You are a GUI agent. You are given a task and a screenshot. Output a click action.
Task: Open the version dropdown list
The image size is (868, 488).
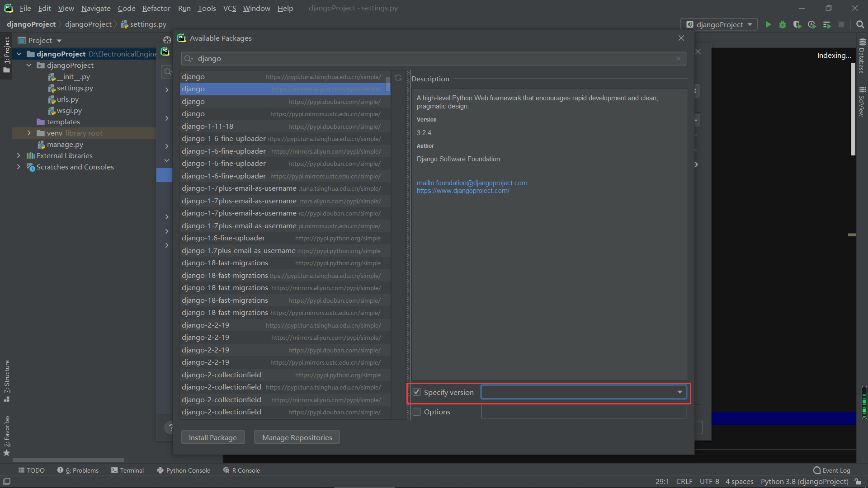679,392
